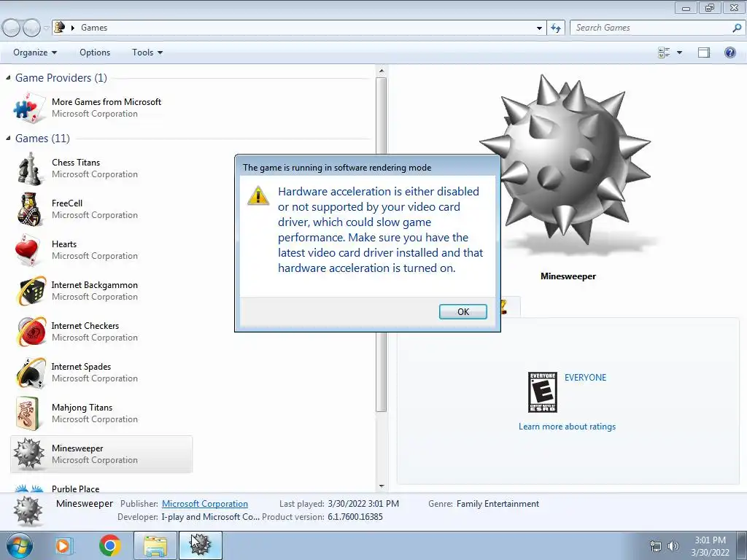The width and height of the screenshot is (747, 560).
Task: Open the Options menu item
Action: click(x=95, y=52)
